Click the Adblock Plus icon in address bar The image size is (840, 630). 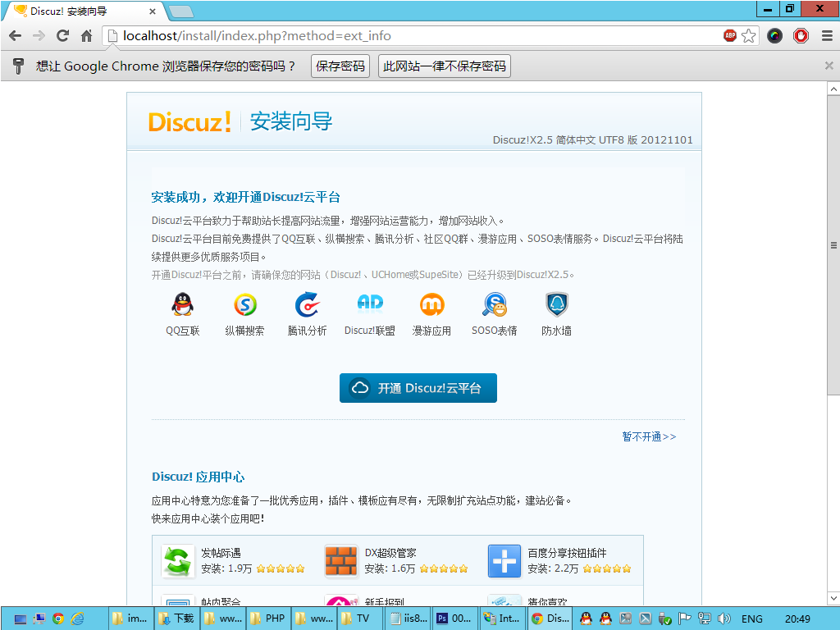[x=729, y=36]
